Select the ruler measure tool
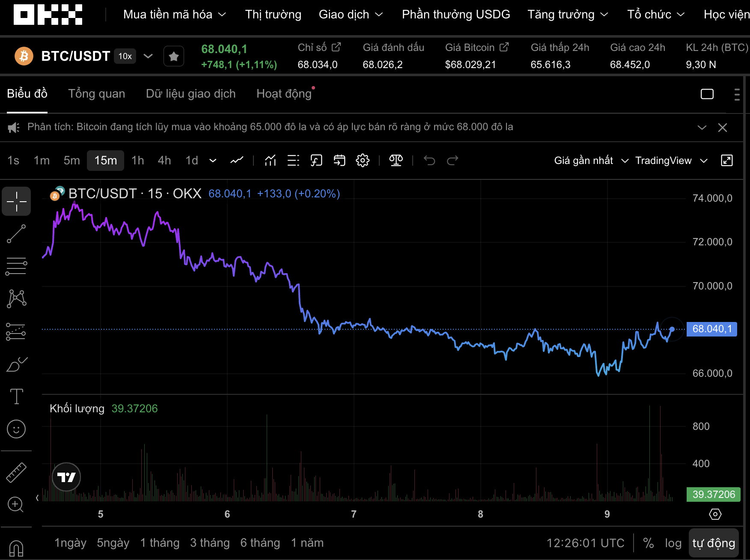 coord(16,473)
